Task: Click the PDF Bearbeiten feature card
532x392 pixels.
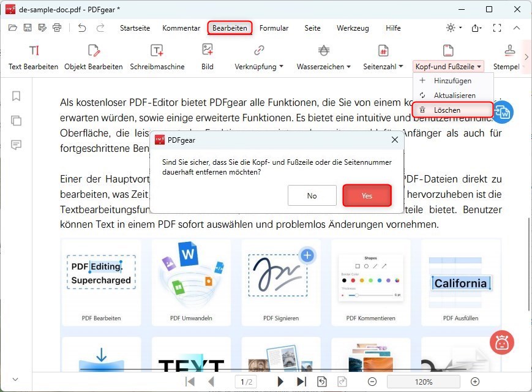Action: (101, 282)
